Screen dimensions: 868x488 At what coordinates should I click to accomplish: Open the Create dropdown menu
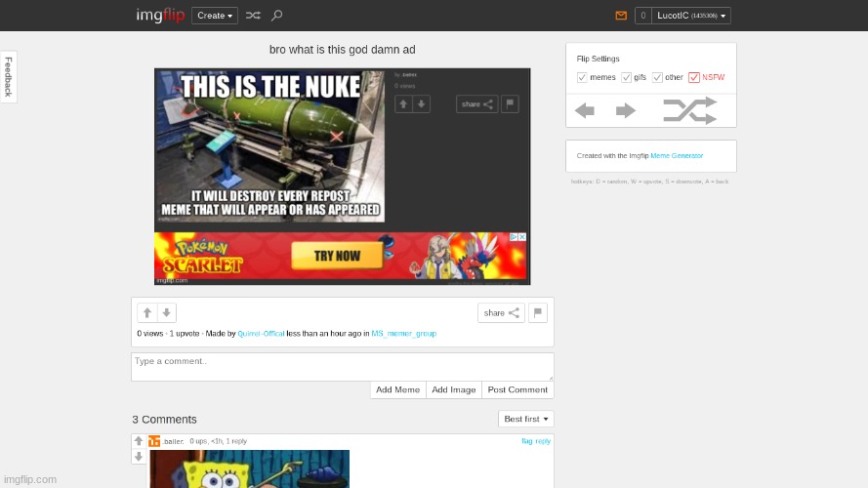(x=215, y=16)
